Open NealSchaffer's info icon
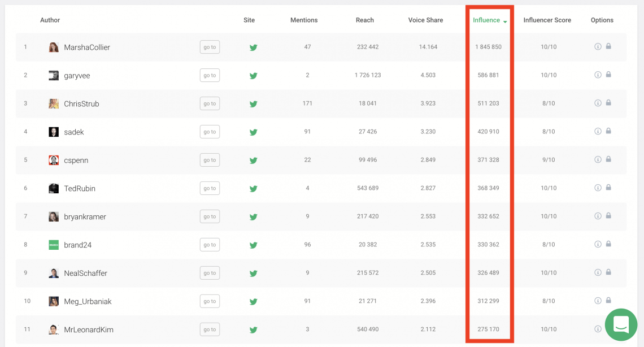Screen dimensions: 644x347 (x=598, y=272)
